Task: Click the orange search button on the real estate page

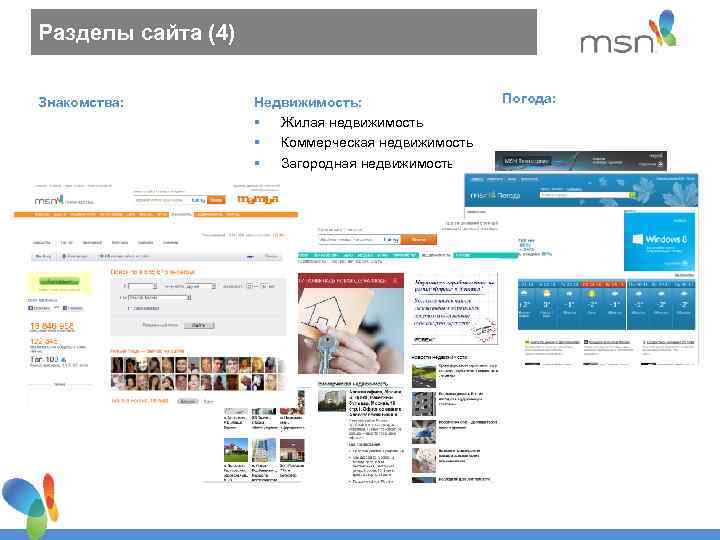Action: point(418,239)
